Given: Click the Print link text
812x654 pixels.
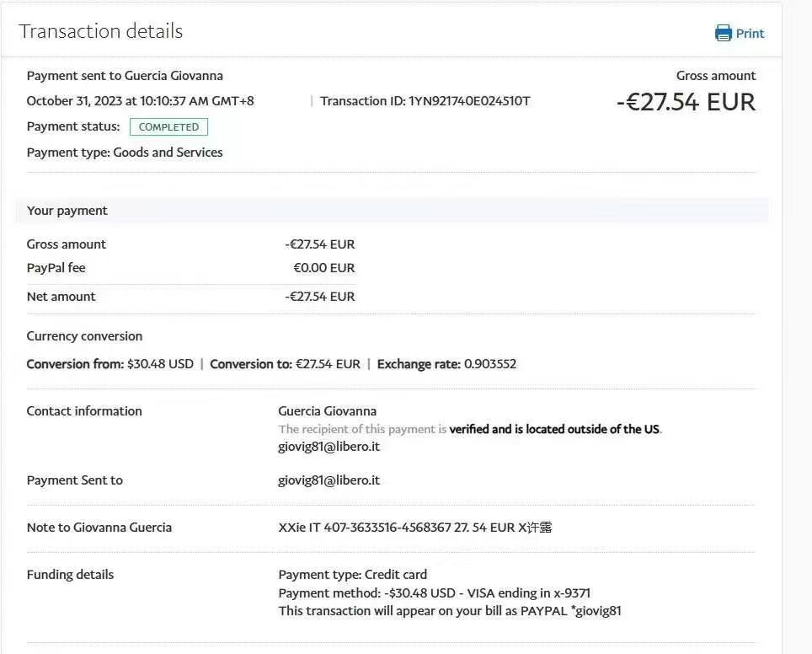Looking at the screenshot, I should point(750,34).
